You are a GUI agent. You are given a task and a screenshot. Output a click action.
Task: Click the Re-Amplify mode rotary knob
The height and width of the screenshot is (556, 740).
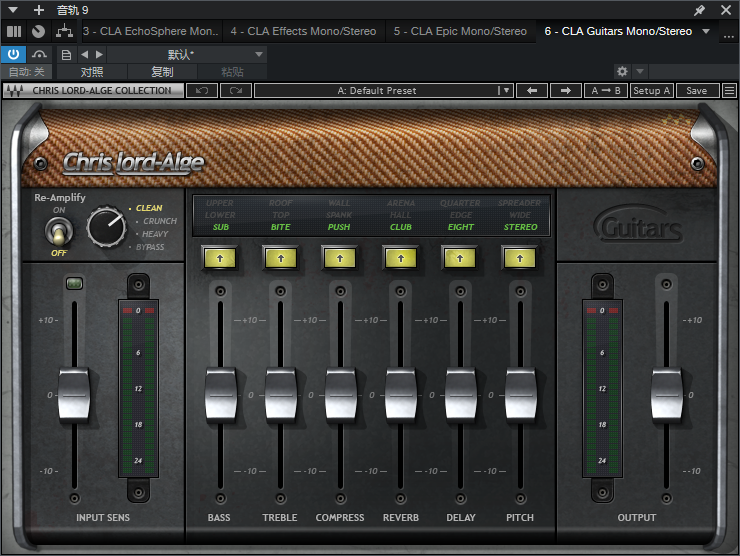[107, 227]
